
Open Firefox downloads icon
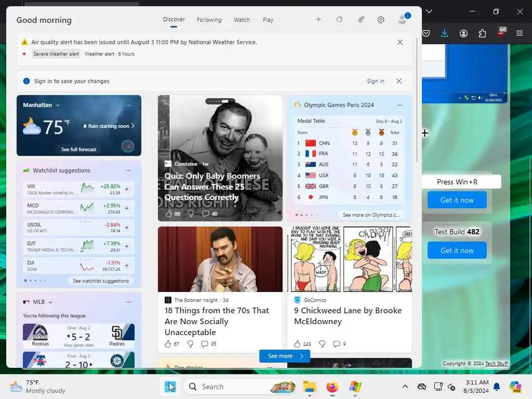(445, 33)
